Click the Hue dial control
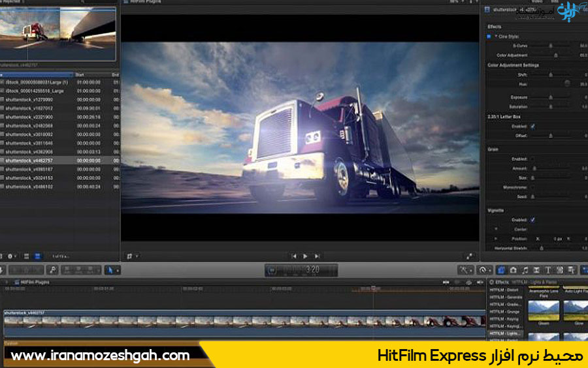 [x=567, y=84]
